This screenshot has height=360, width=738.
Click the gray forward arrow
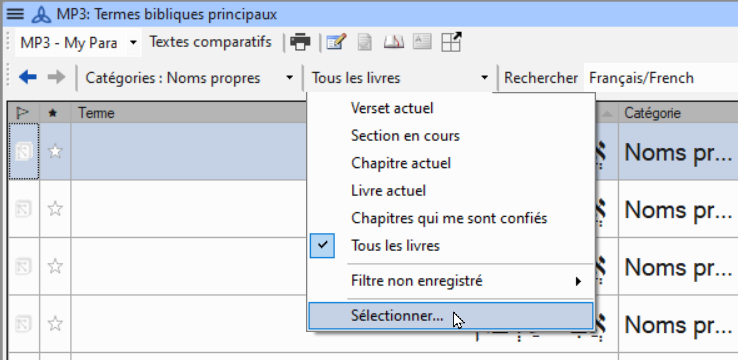pos(56,77)
